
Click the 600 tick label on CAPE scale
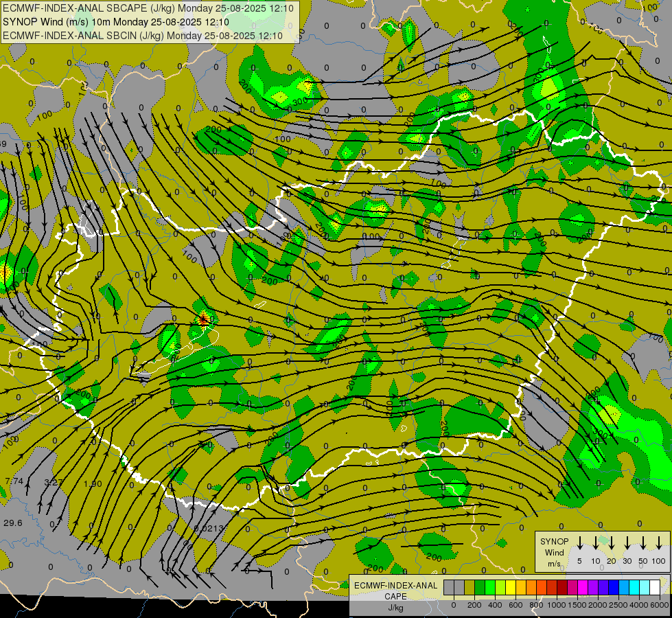[515, 605]
